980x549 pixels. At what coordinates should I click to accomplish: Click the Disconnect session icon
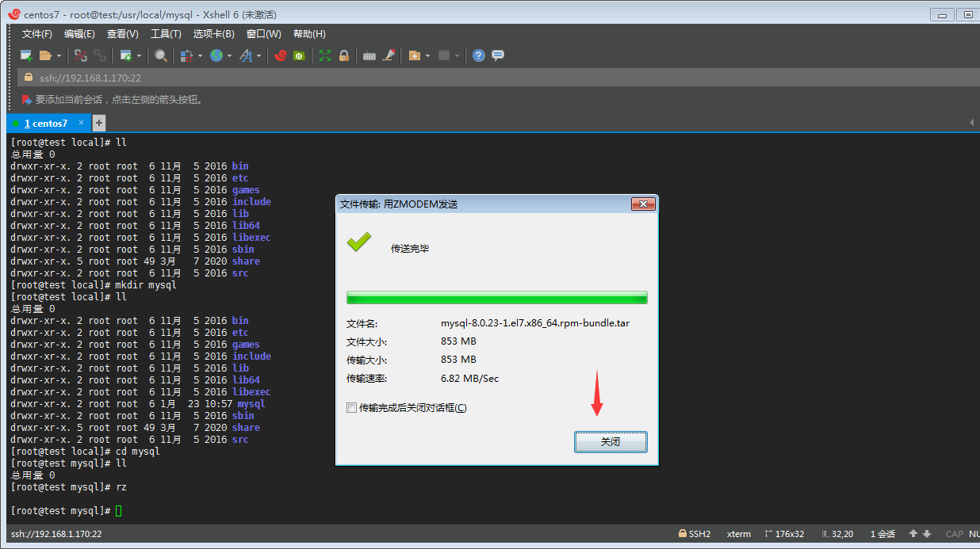point(80,55)
